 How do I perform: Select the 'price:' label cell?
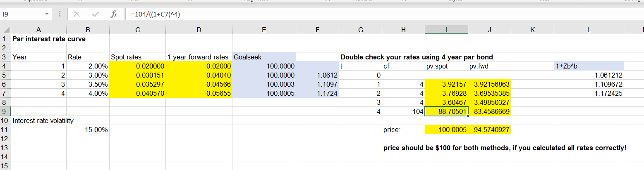403,130
